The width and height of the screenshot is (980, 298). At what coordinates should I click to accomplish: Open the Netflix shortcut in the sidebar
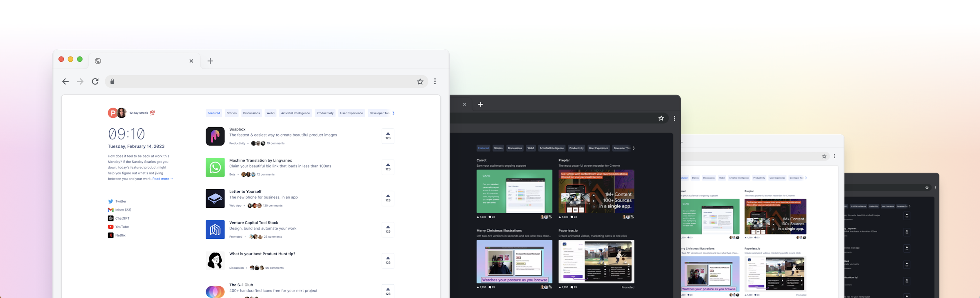point(120,235)
